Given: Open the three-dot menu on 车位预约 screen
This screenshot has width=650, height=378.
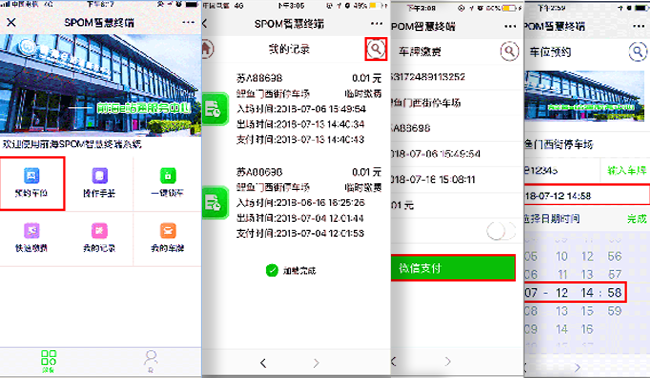Looking at the screenshot, I should 639,27.
